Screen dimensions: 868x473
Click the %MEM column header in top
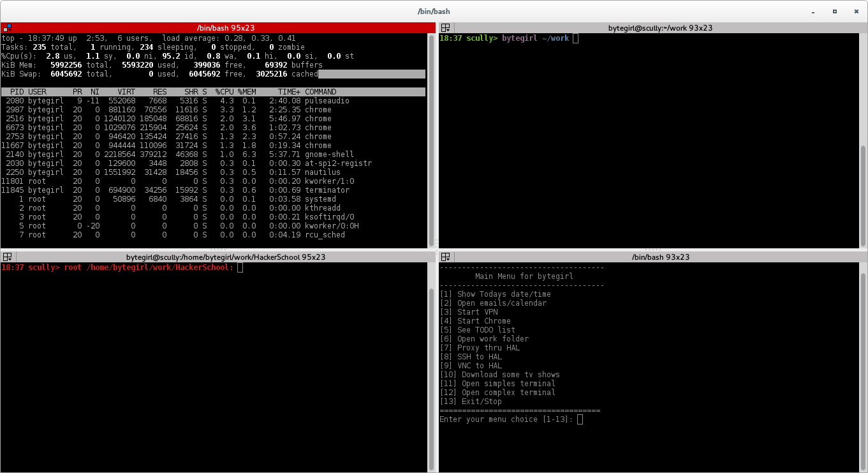click(247, 92)
